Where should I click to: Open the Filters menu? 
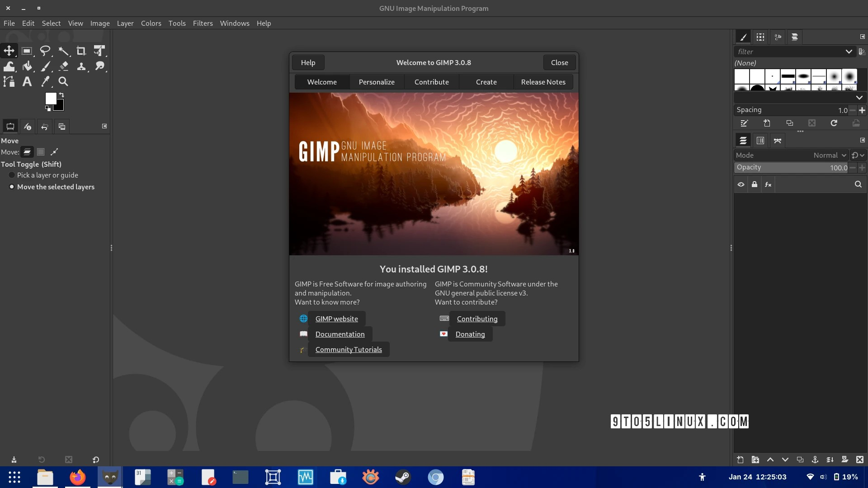pyautogui.click(x=203, y=23)
